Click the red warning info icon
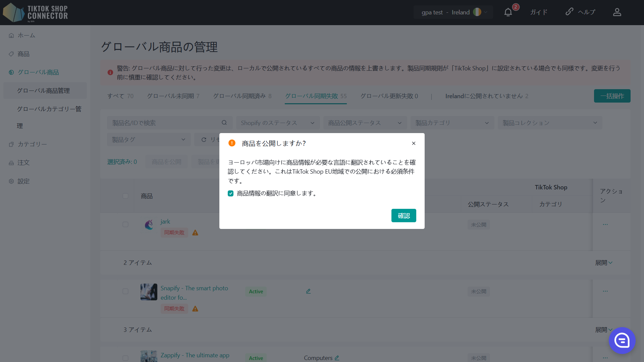The height and width of the screenshot is (362, 644). [110, 72]
